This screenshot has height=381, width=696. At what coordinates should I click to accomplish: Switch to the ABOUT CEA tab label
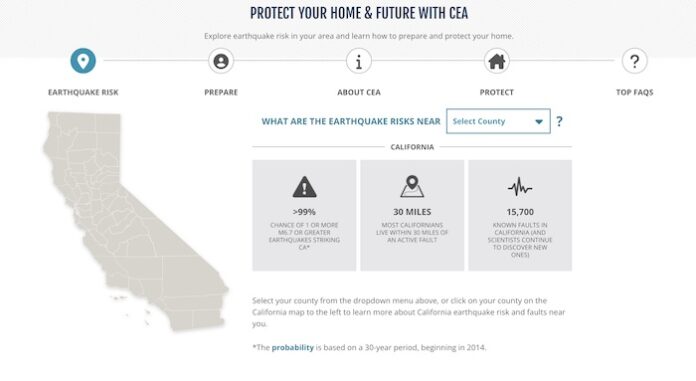(x=359, y=92)
